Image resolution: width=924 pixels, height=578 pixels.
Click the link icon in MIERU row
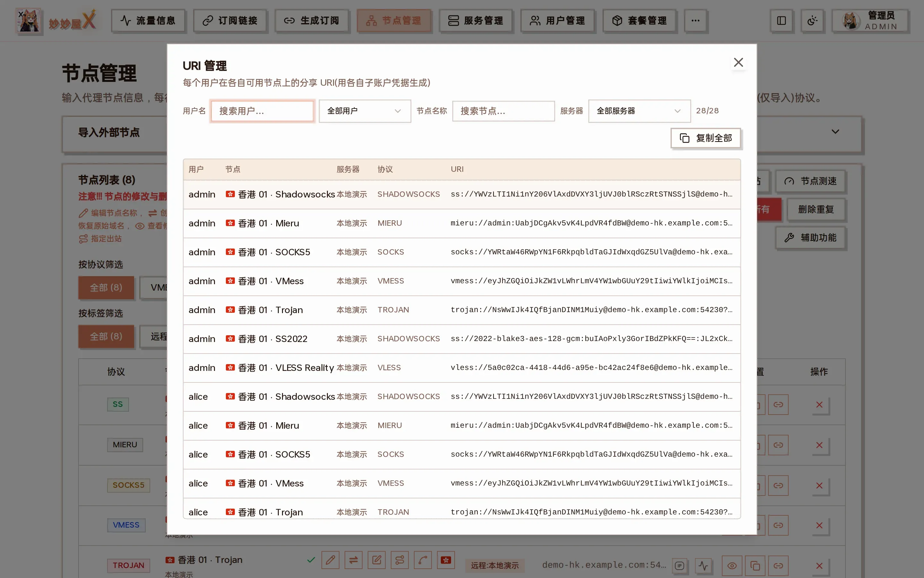[x=778, y=445]
